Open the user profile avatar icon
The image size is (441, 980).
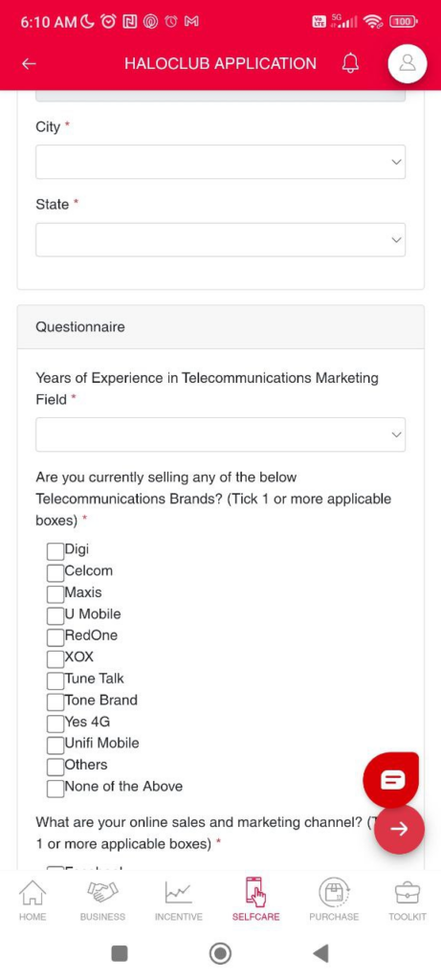click(x=408, y=63)
